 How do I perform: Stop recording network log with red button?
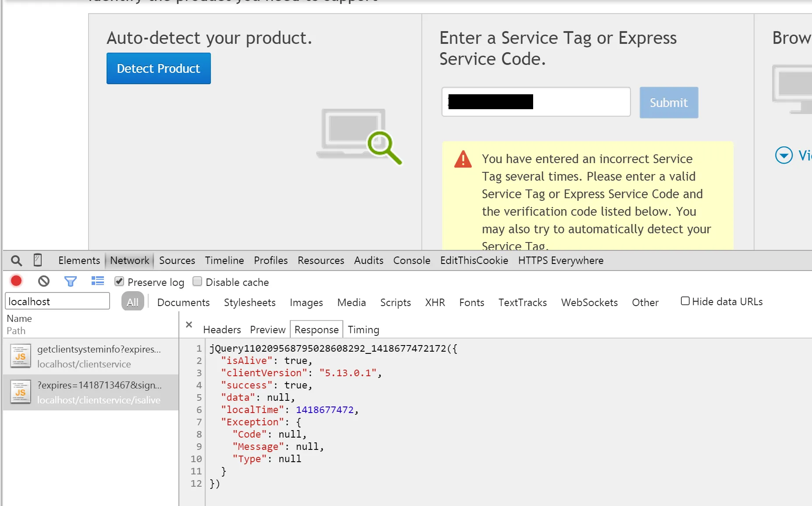point(16,281)
